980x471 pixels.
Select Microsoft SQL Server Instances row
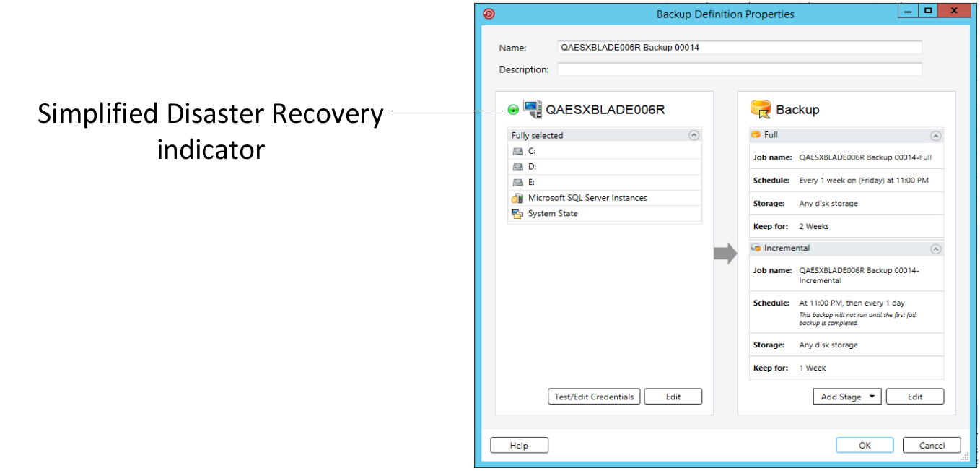605,198
